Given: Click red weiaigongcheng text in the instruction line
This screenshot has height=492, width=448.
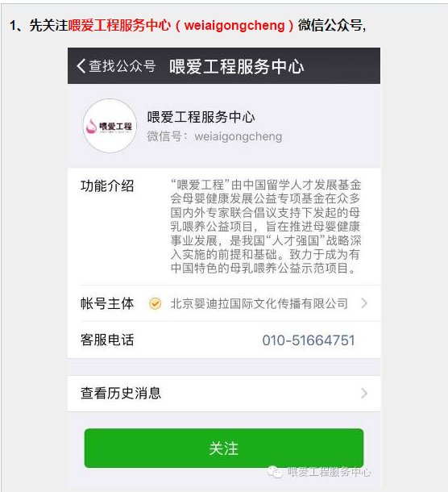Looking at the screenshot, I should click(234, 26).
